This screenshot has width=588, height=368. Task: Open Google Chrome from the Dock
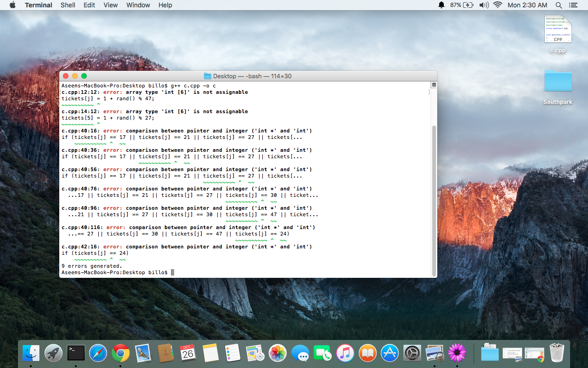tap(121, 353)
